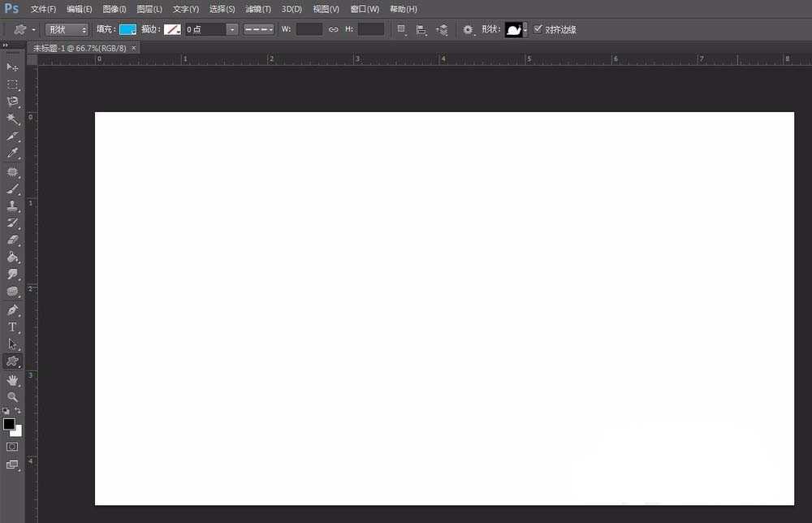Open the stroke line style dropdown
The height and width of the screenshot is (523, 812).
(x=259, y=29)
